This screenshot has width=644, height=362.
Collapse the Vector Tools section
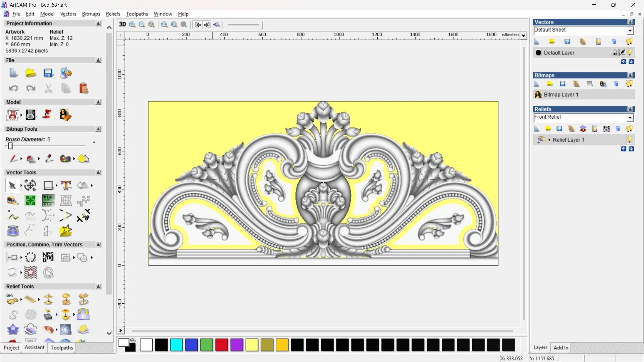pyautogui.click(x=98, y=172)
